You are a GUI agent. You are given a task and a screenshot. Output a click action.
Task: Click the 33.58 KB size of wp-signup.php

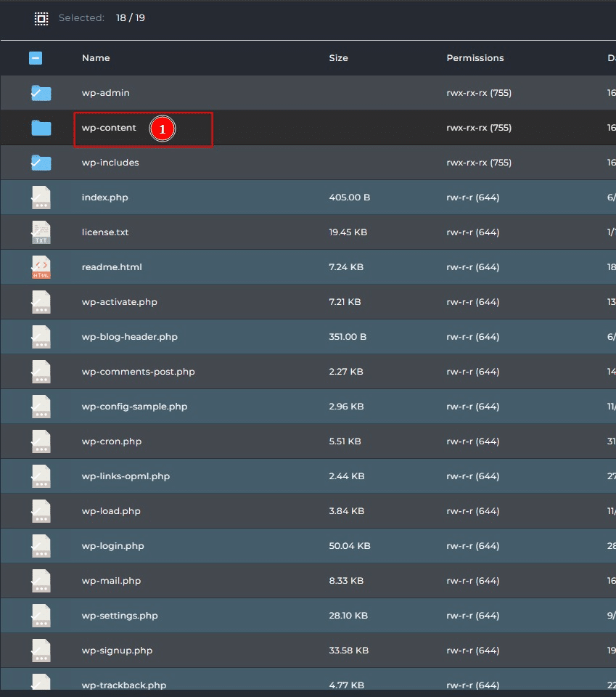point(349,651)
